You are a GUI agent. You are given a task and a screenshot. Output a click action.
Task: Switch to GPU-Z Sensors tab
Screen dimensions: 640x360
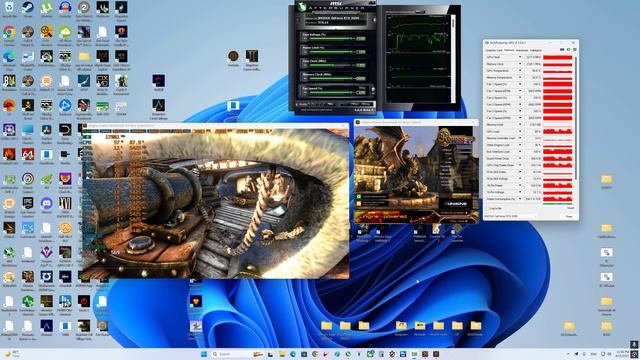(x=509, y=50)
